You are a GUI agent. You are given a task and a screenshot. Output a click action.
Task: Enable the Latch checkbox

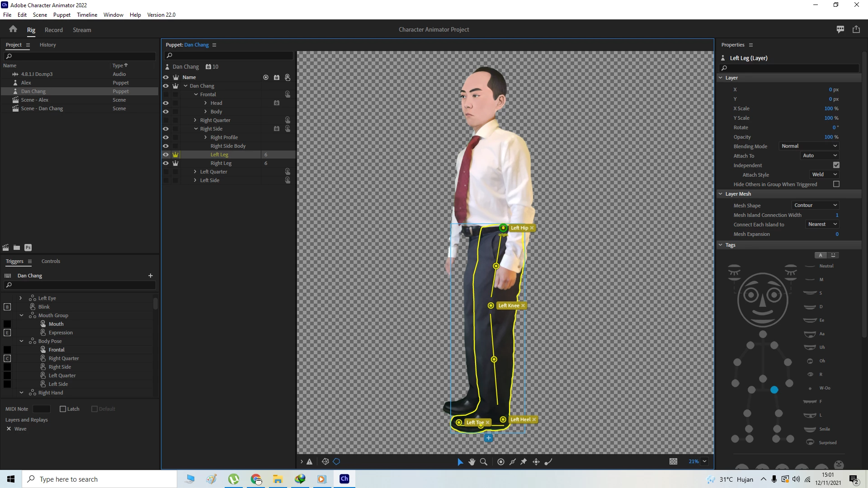click(x=63, y=409)
